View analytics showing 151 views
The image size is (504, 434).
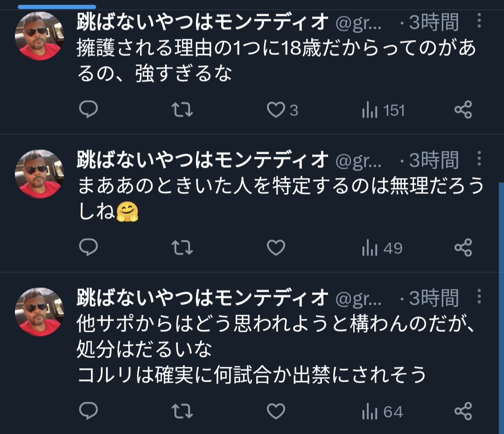[383, 110]
